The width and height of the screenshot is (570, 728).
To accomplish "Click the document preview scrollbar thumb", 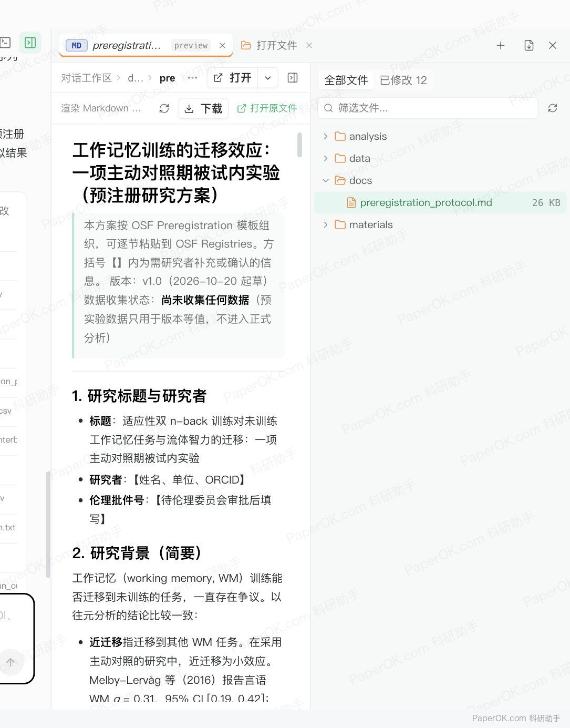I will (299, 145).
